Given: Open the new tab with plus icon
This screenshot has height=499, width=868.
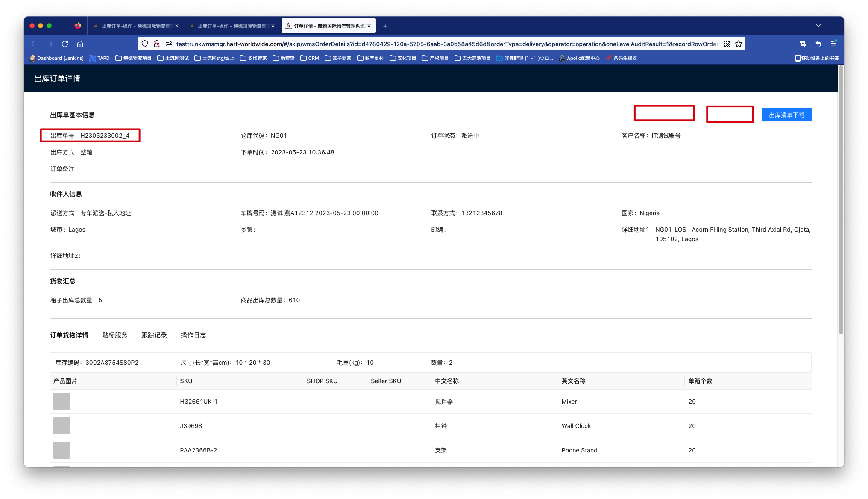Looking at the screenshot, I should (385, 26).
